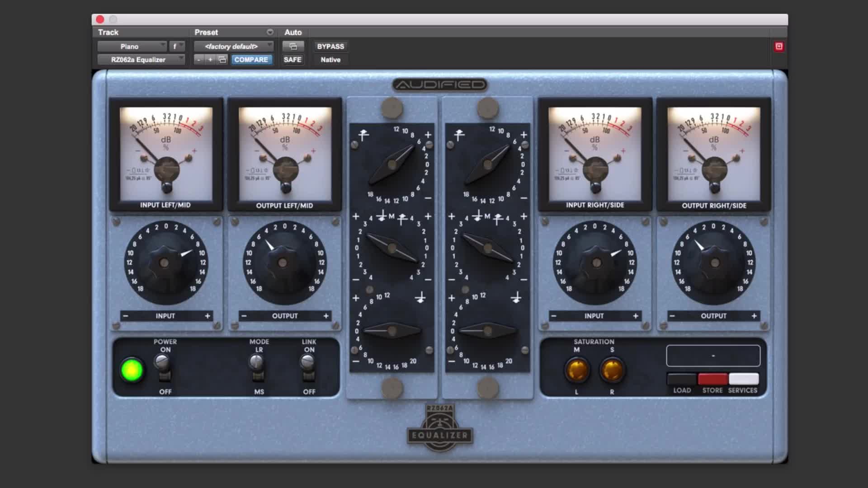Click the RZ062A Equalizer emblem
This screenshot has width=868, height=488.
coord(440,427)
